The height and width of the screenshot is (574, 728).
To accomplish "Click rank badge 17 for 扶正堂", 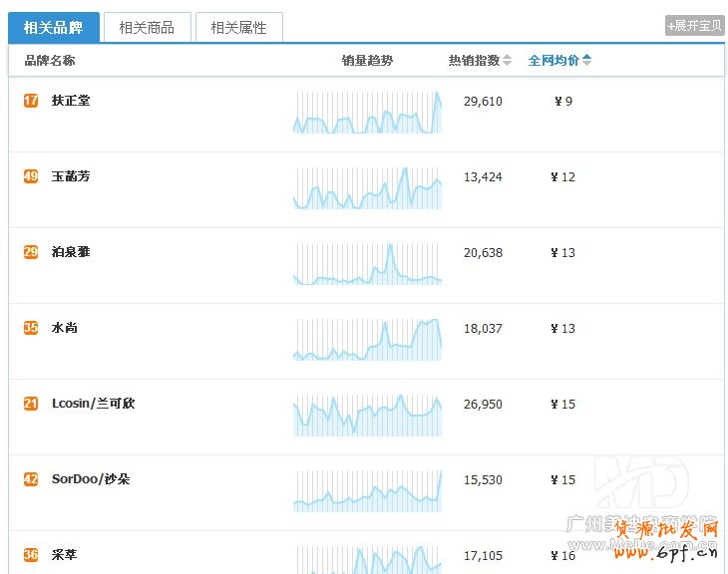I will [31, 101].
